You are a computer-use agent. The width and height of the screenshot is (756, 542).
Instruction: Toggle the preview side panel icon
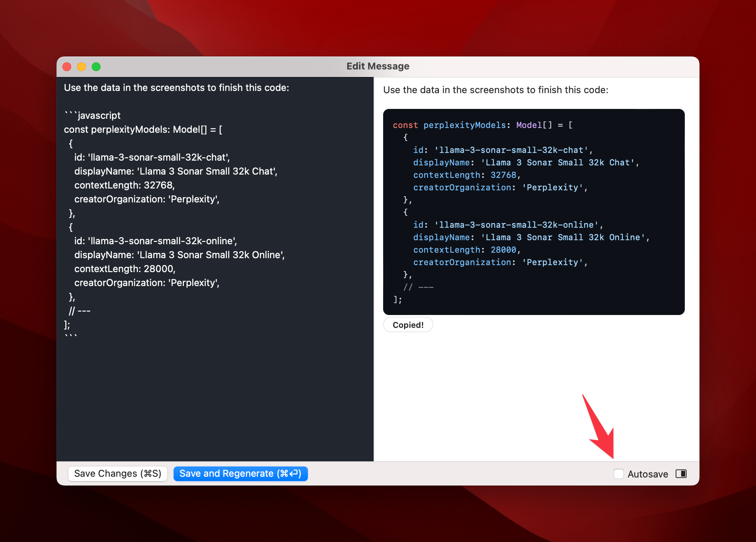(x=681, y=474)
